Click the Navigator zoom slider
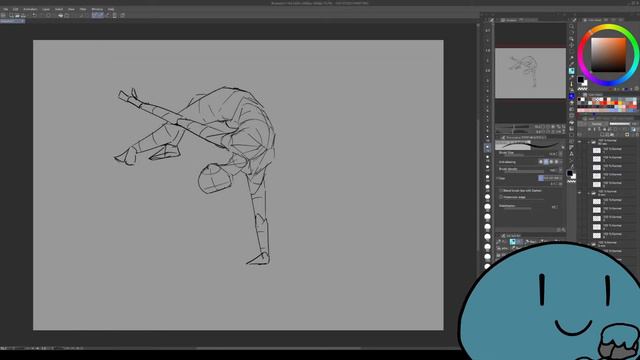Screen dimensions: 640x360 (513, 127)
